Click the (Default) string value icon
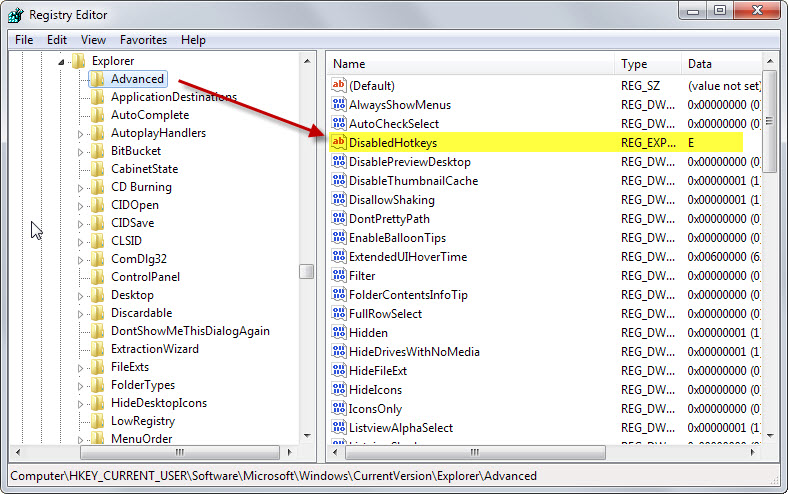 339,85
